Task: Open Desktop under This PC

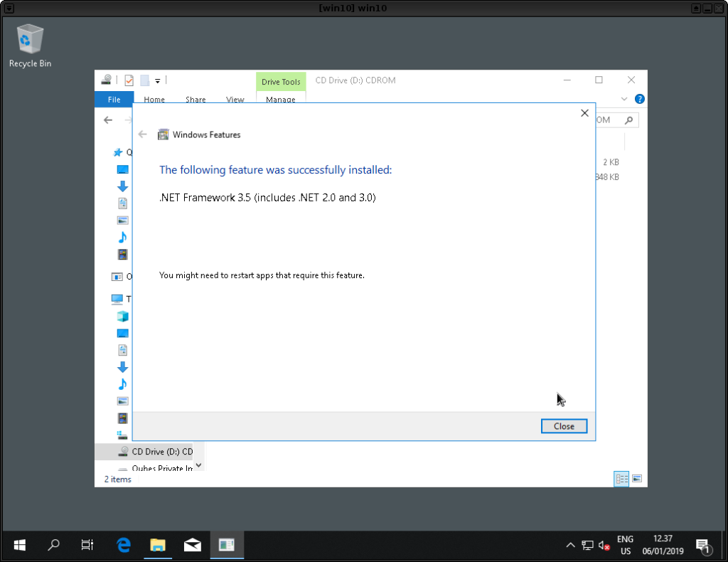Action: 122,334
